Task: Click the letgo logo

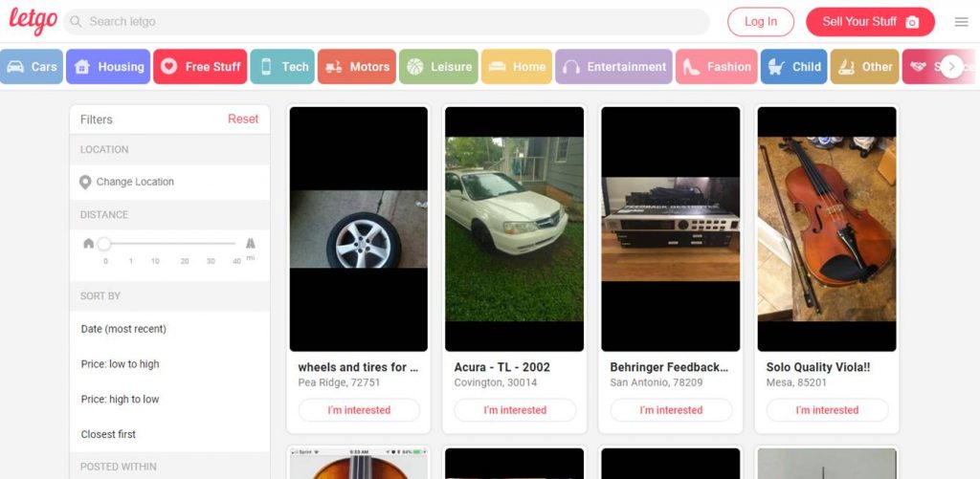Action: (33, 21)
